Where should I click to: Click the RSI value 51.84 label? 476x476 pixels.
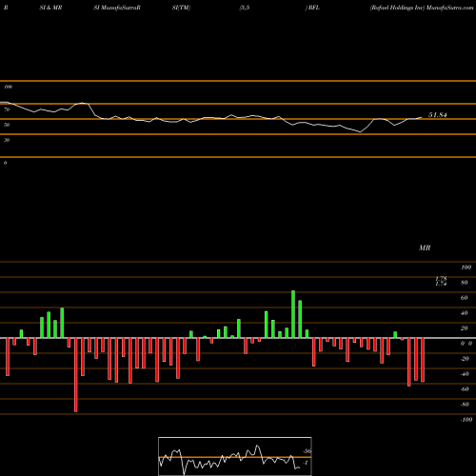438,115
